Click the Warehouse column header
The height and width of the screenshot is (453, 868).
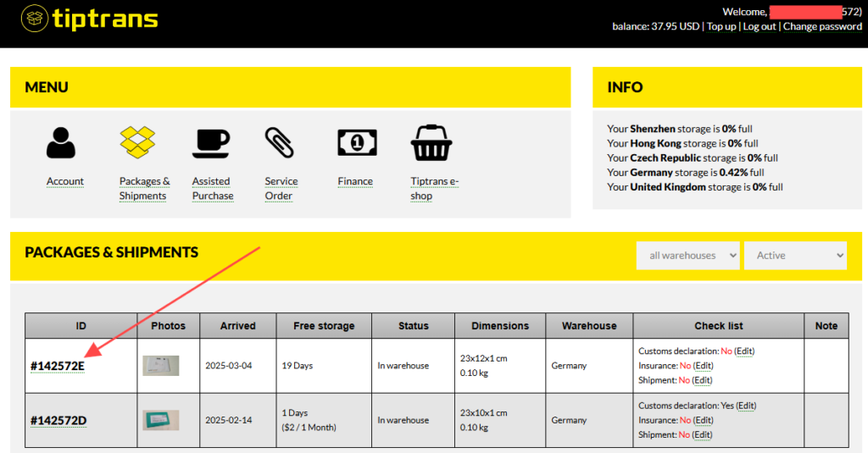(x=590, y=326)
